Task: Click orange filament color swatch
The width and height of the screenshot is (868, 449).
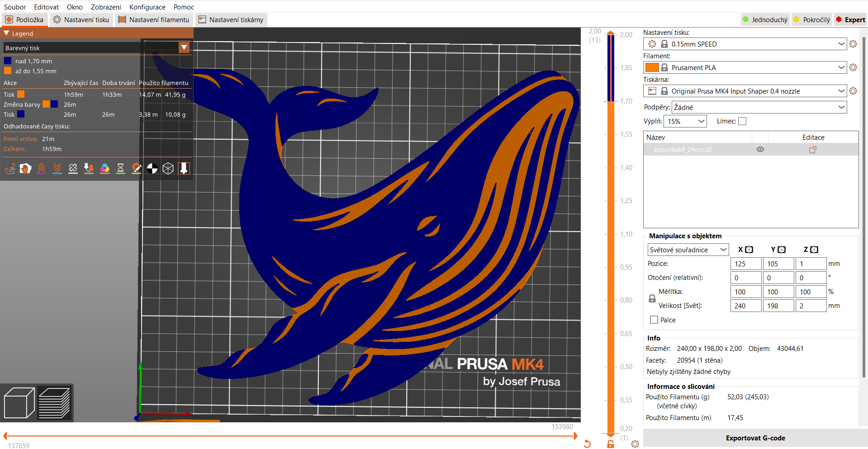Action: click(652, 67)
